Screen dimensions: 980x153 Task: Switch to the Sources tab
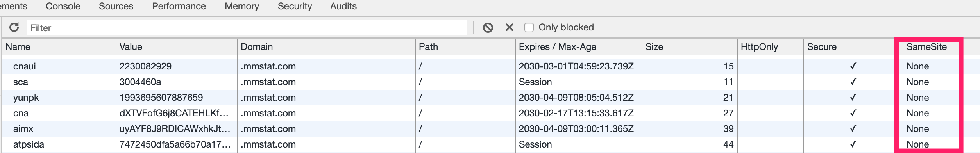pos(116,6)
